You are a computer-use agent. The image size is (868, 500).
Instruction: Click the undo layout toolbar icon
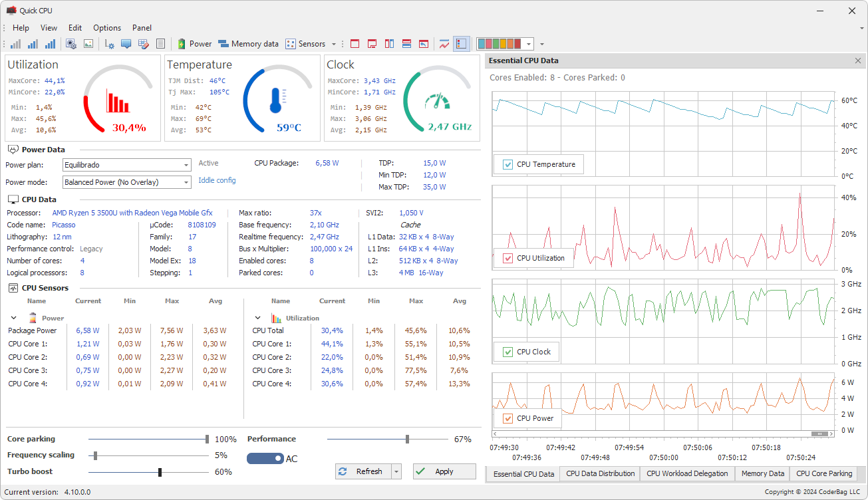(424, 43)
